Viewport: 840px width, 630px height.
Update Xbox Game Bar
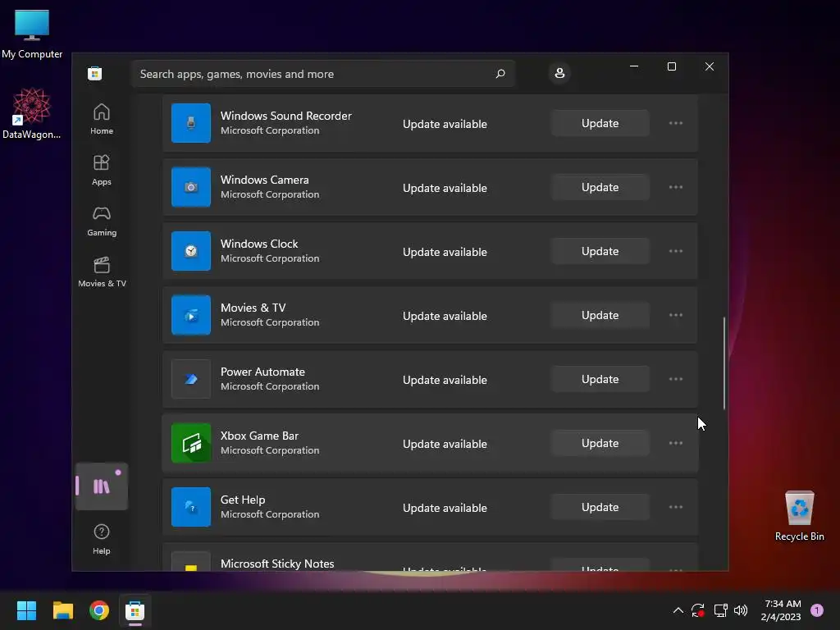600,443
